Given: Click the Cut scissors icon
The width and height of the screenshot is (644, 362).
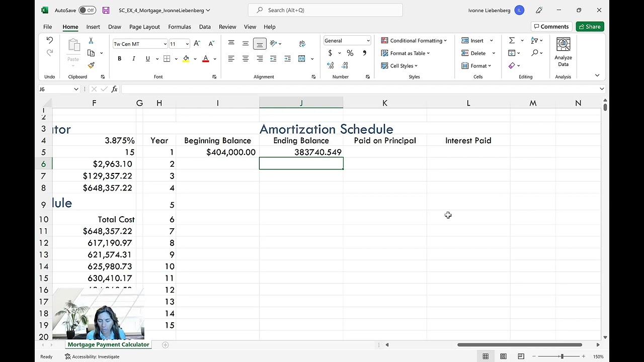Looking at the screenshot, I should coord(91,40).
